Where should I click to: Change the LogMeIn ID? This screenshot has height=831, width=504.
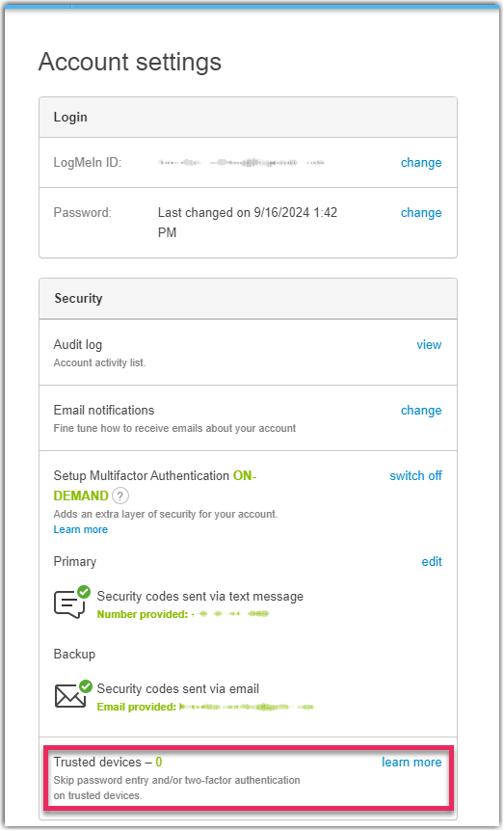421,163
